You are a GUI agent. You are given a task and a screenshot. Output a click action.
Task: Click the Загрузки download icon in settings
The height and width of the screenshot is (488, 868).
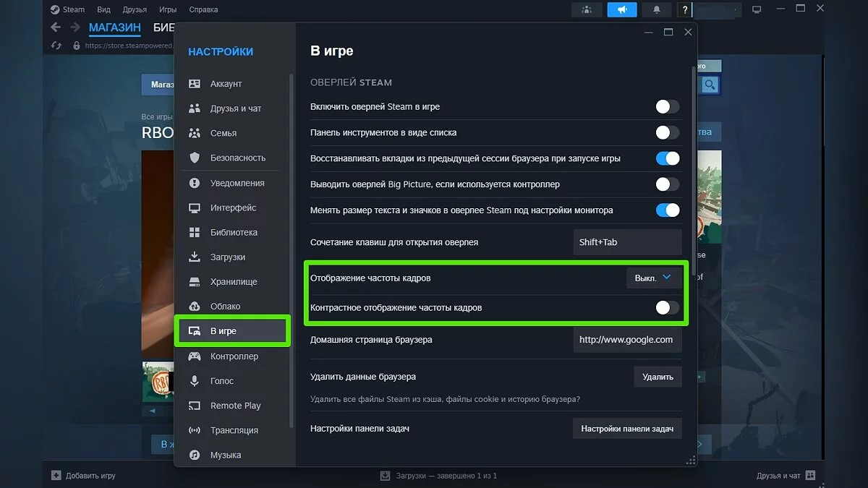click(195, 257)
